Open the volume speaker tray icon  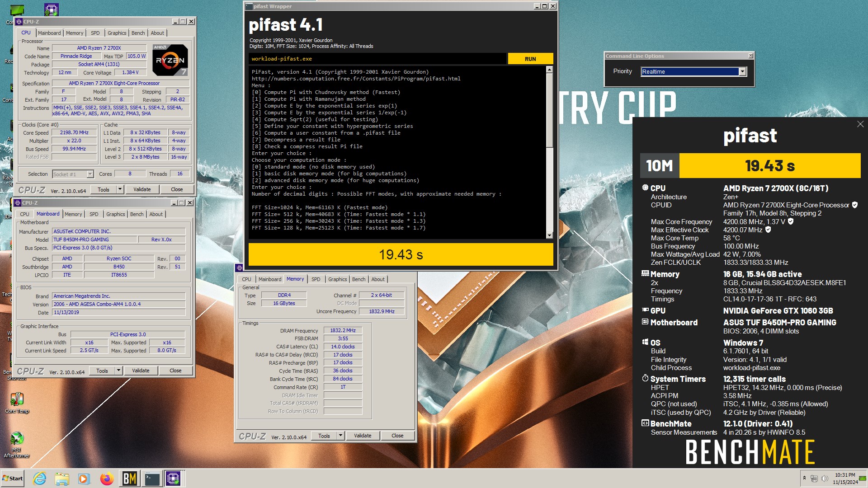click(x=824, y=479)
